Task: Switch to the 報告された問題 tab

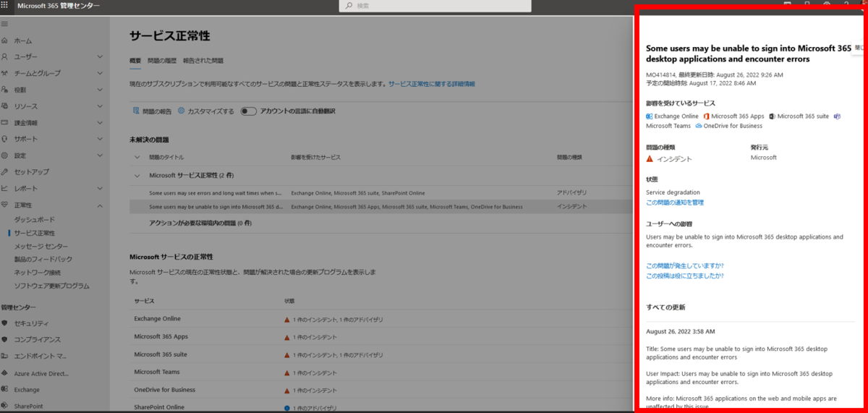Action: tap(203, 61)
